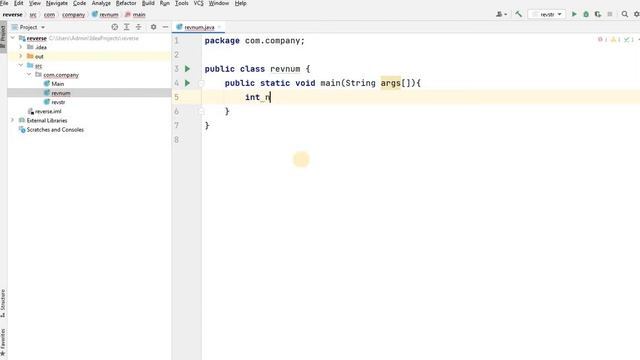Open the Help menu

(x=240, y=3)
